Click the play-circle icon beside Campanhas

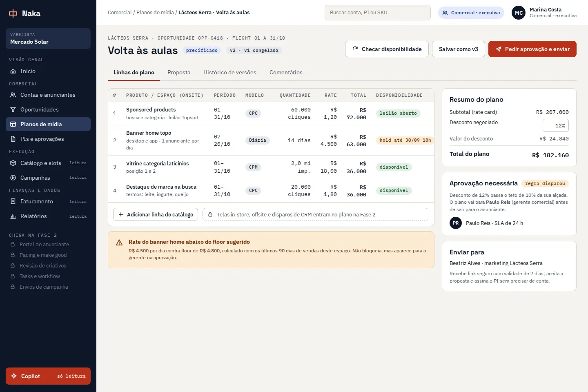tap(13, 178)
